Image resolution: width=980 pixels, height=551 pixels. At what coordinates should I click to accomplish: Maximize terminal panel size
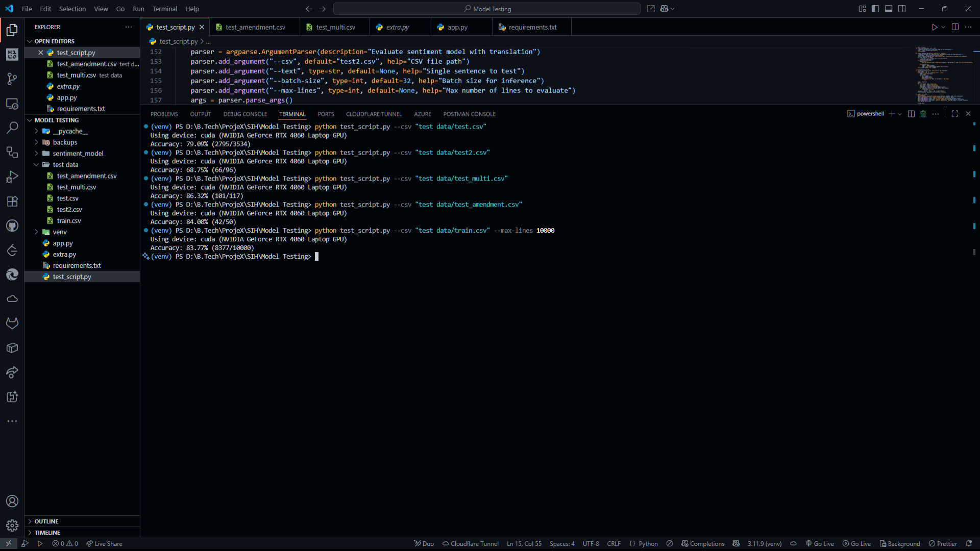point(955,114)
